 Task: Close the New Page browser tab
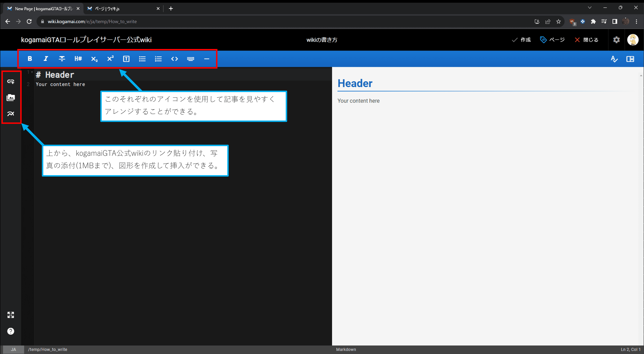tap(78, 9)
